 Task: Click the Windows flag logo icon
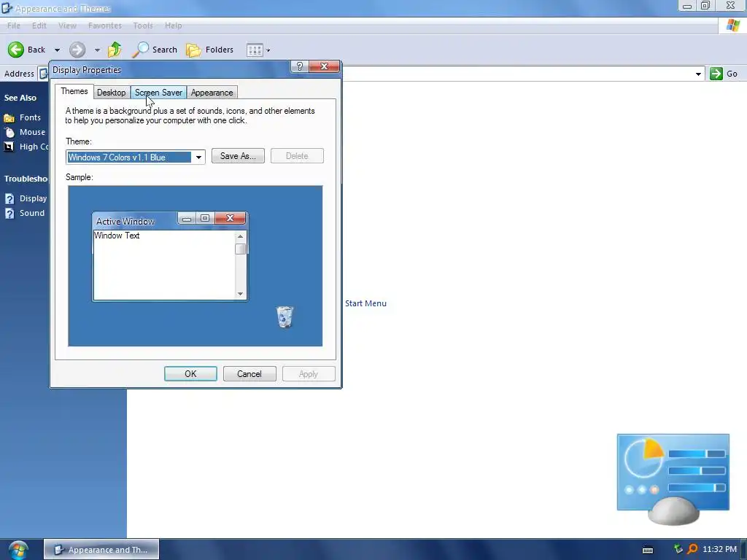coord(733,26)
